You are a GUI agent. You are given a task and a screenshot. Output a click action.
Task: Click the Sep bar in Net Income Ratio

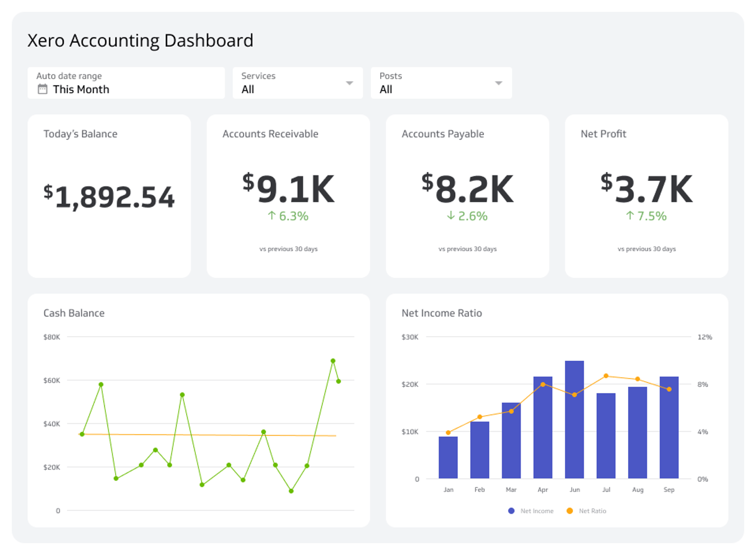(669, 428)
